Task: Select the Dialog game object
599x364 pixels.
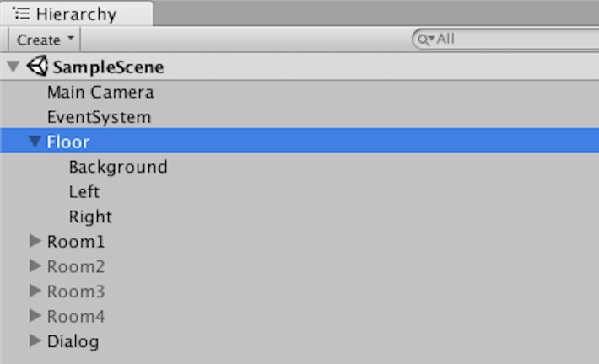Action: pos(73,341)
